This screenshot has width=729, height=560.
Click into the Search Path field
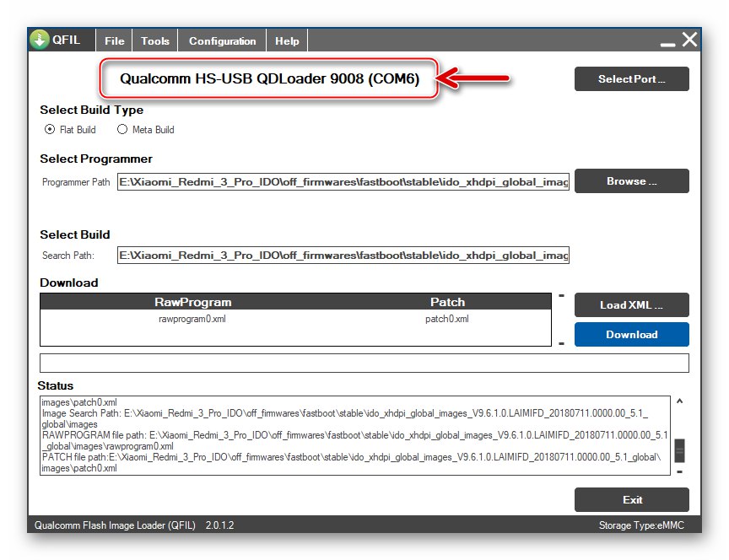pos(343,256)
